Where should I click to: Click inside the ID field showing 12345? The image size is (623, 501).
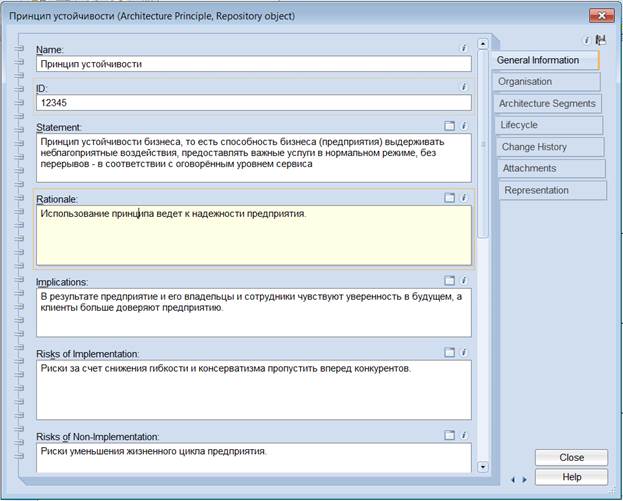pos(254,103)
